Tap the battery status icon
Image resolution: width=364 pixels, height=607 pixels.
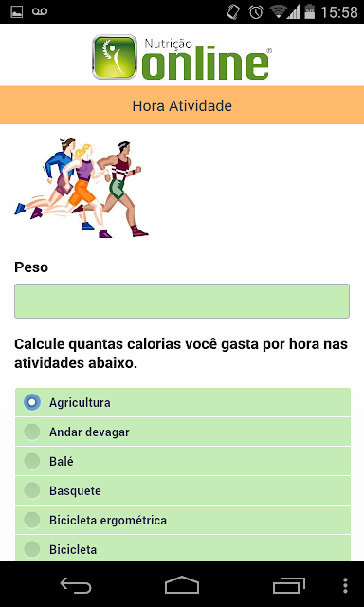310,12
